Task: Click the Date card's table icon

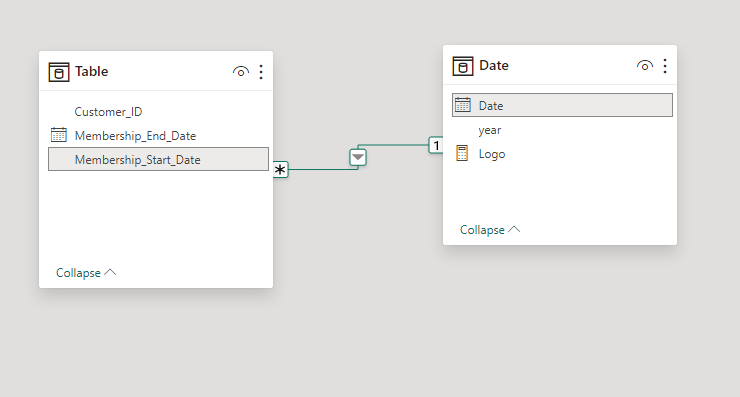Action: pyautogui.click(x=463, y=66)
